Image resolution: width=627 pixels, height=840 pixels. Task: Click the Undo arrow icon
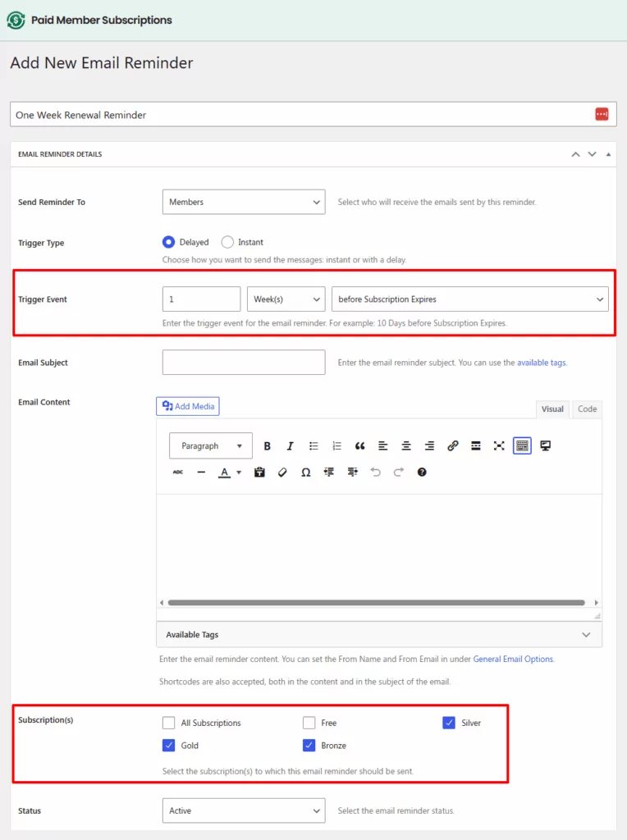(375, 472)
